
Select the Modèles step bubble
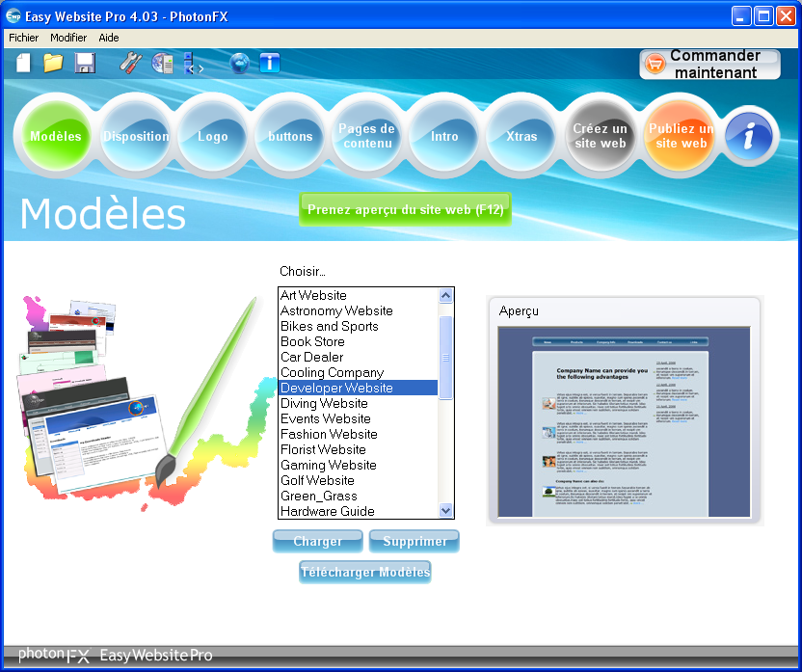point(56,136)
